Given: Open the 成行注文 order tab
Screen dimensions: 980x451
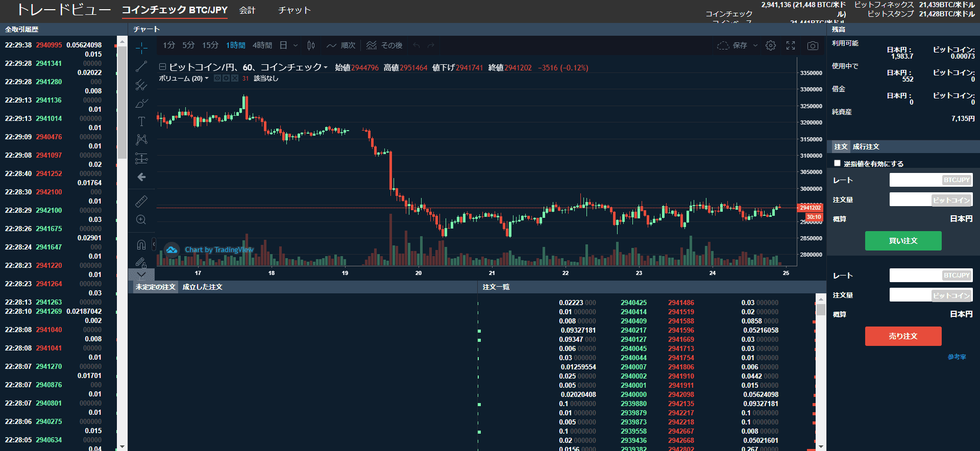Looking at the screenshot, I should [866, 146].
